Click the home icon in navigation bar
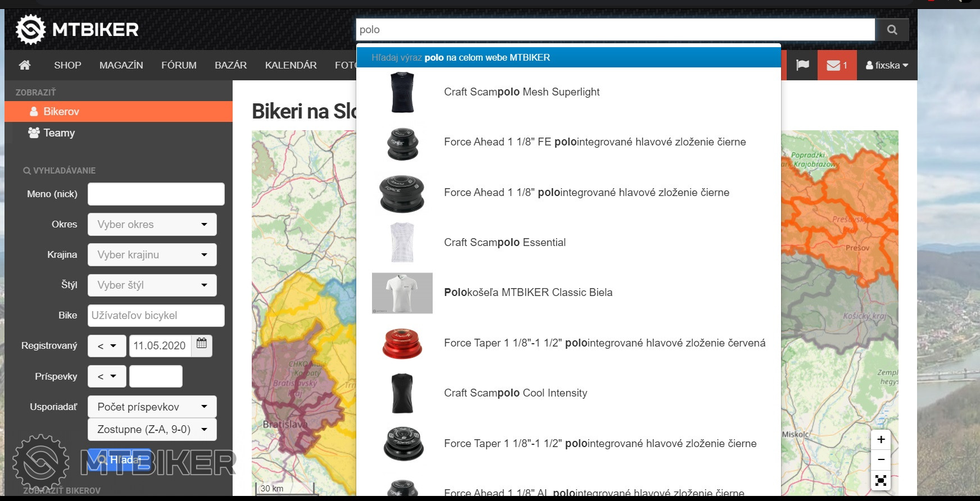 pos(25,65)
